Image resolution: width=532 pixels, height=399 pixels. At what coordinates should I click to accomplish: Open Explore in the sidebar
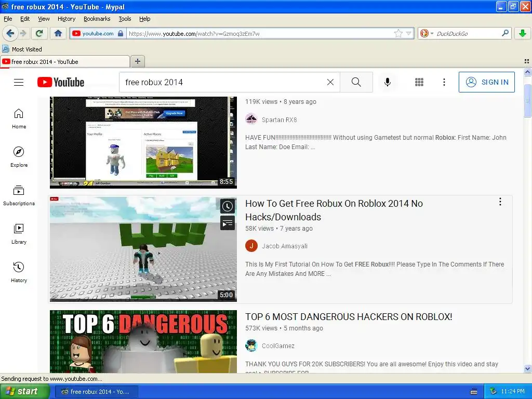[19, 157]
